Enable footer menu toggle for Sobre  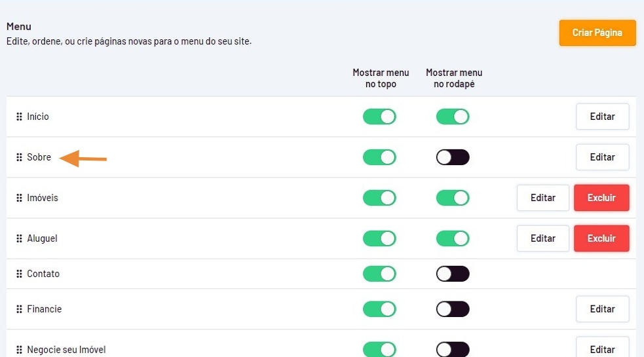[453, 157]
